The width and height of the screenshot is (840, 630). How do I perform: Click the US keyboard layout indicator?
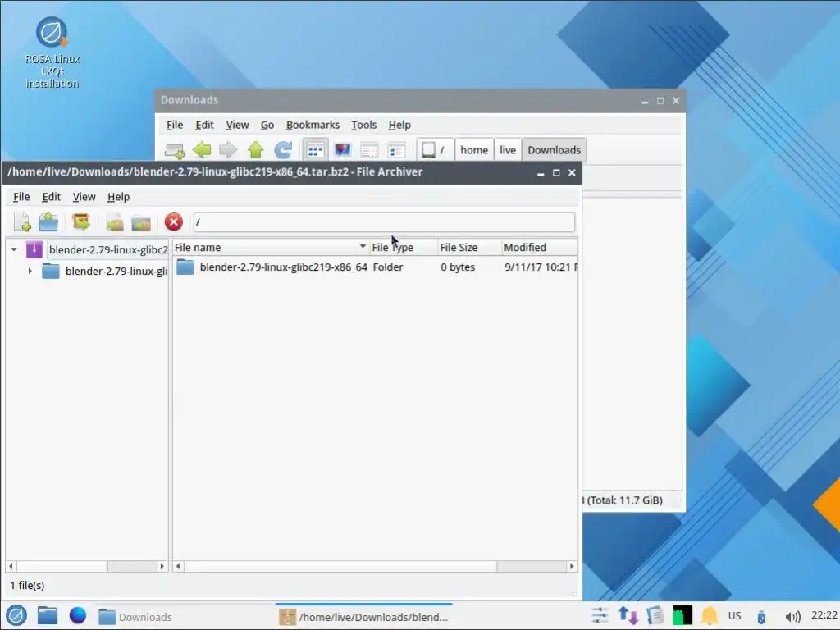click(734, 615)
